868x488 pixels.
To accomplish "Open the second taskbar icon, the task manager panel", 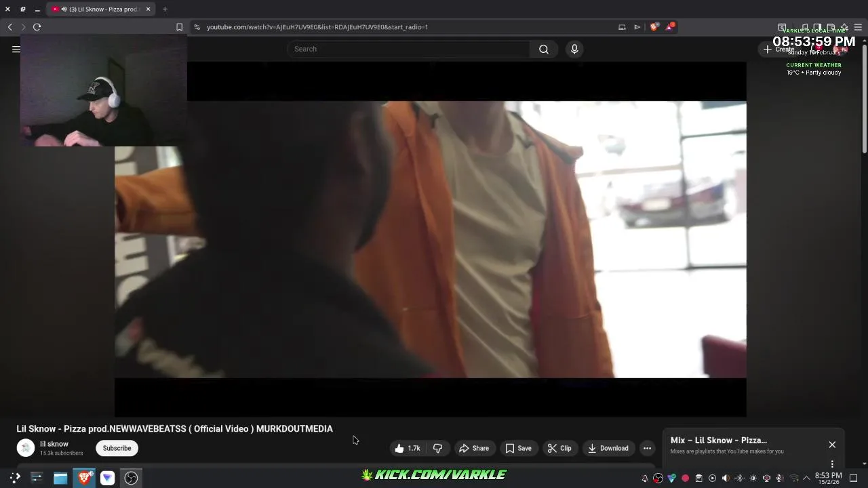I will [x=37, y=478].
